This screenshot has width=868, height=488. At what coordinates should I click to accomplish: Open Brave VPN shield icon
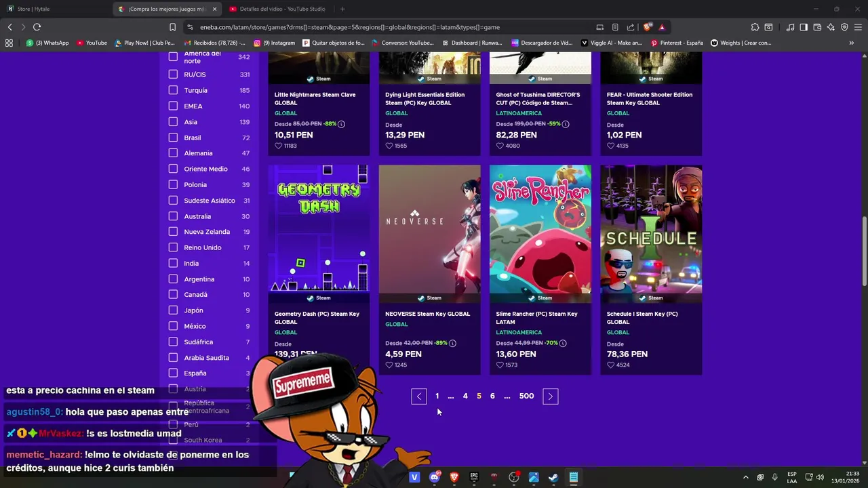pyautogui.click(x=844, y=27)
